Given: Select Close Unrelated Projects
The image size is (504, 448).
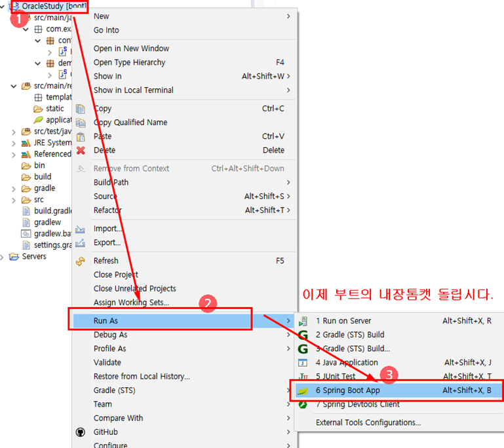Looking at the screenshot, I should pyautogui.click(x=184, y=288).
